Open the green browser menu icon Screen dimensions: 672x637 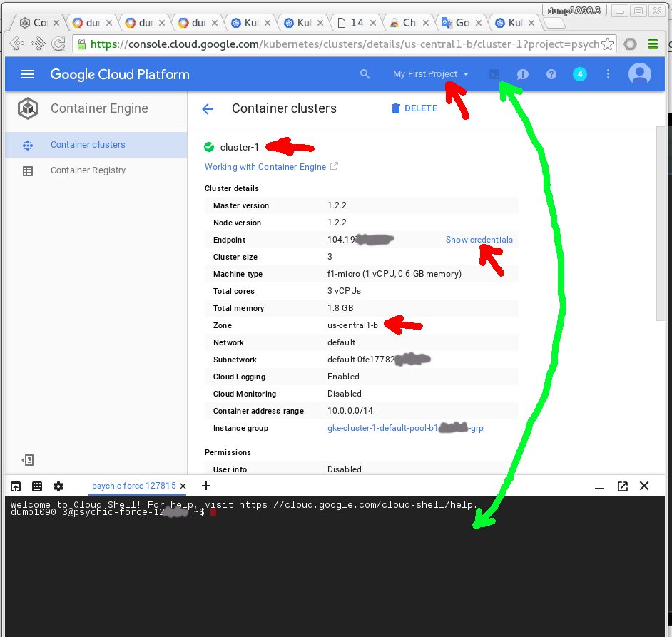coord(653,44)
